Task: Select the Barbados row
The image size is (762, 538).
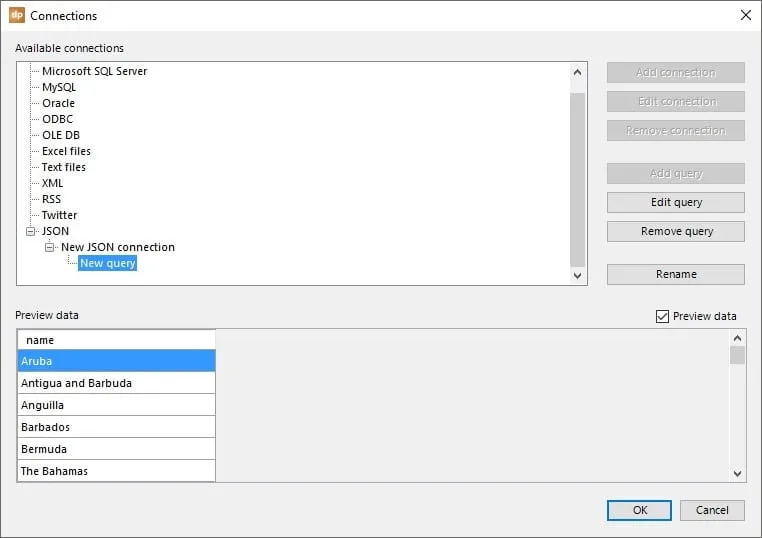Action: pyautogui.click(x=117, y=427)
